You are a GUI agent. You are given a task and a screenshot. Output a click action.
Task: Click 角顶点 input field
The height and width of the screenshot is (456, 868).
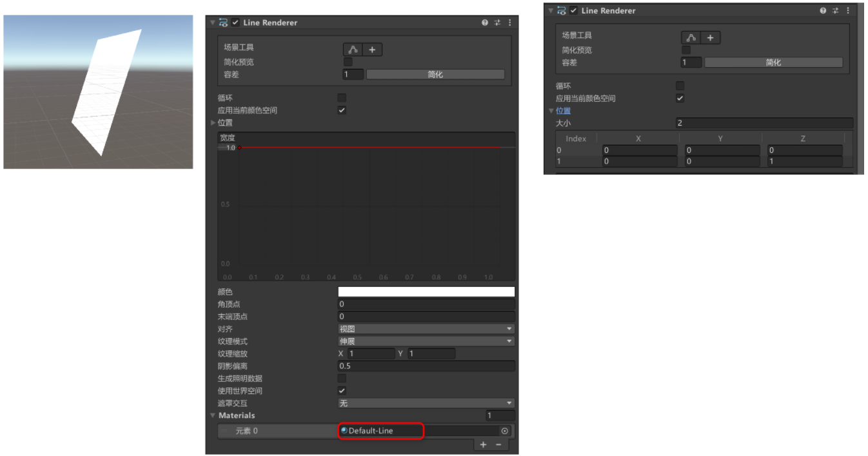coord(426,304)
